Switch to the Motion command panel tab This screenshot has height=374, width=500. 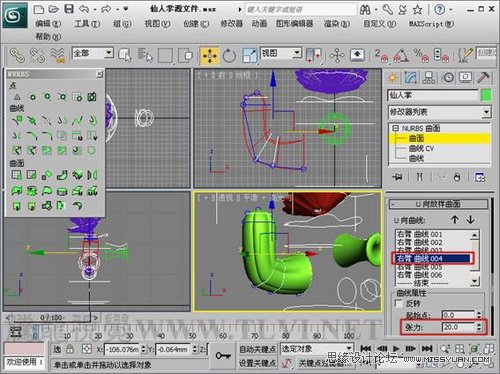coord(448,78)
